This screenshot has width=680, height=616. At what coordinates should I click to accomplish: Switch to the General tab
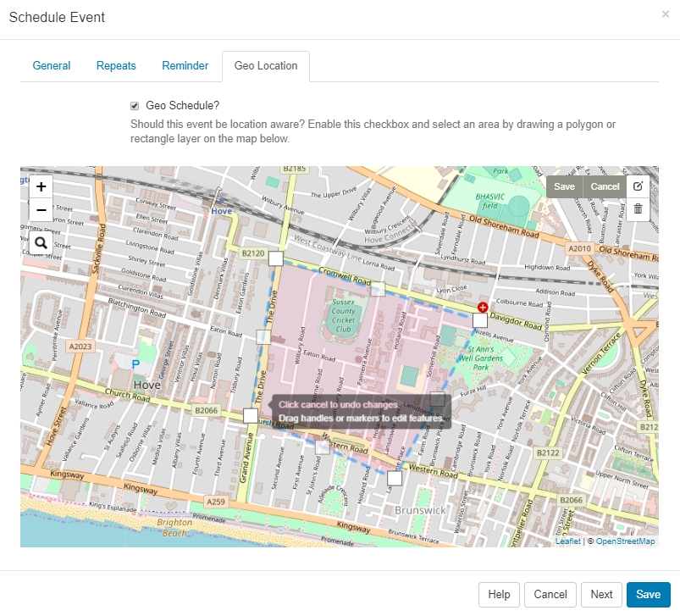tap(52, 66)
